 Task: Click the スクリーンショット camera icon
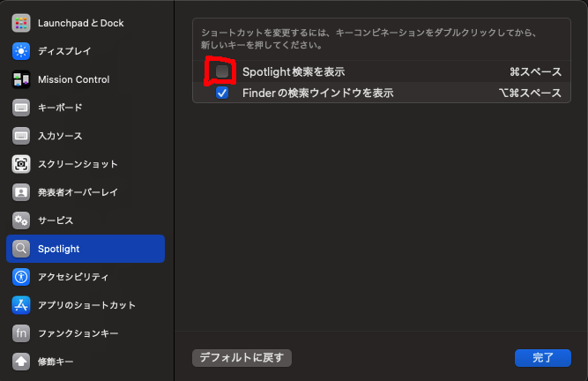click(21, 164)
